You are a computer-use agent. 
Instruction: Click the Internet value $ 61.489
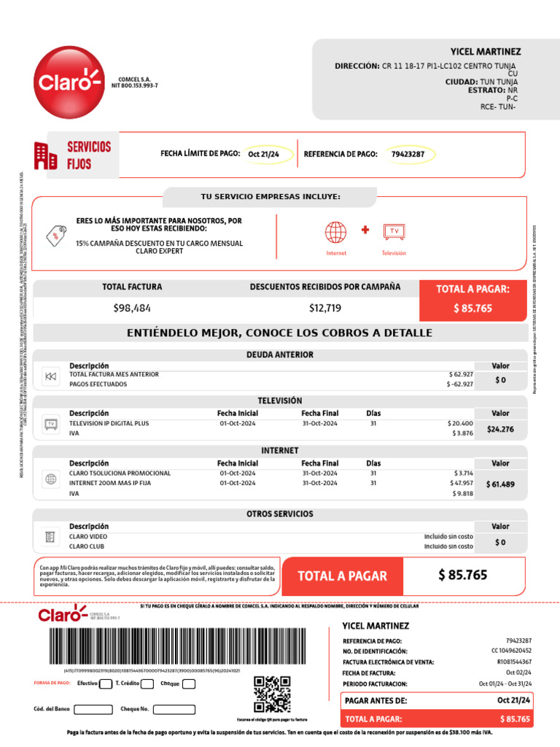click(x=500, y=484)
